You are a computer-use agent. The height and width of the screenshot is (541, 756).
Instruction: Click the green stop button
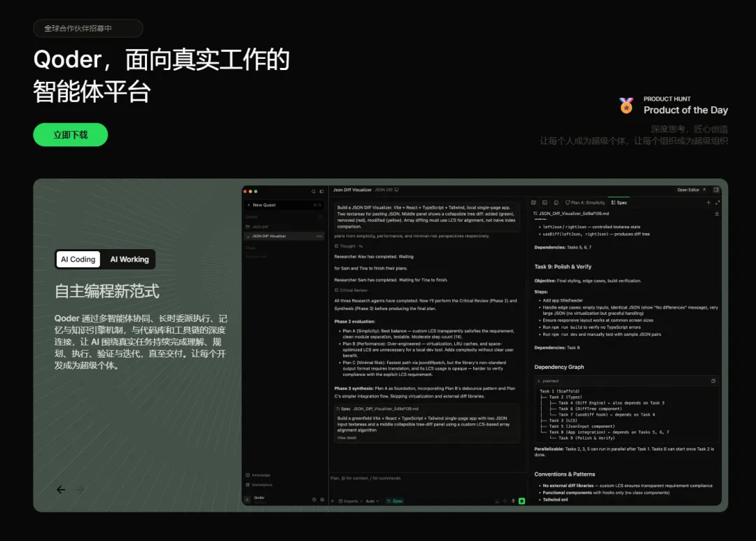coord(521,501)
